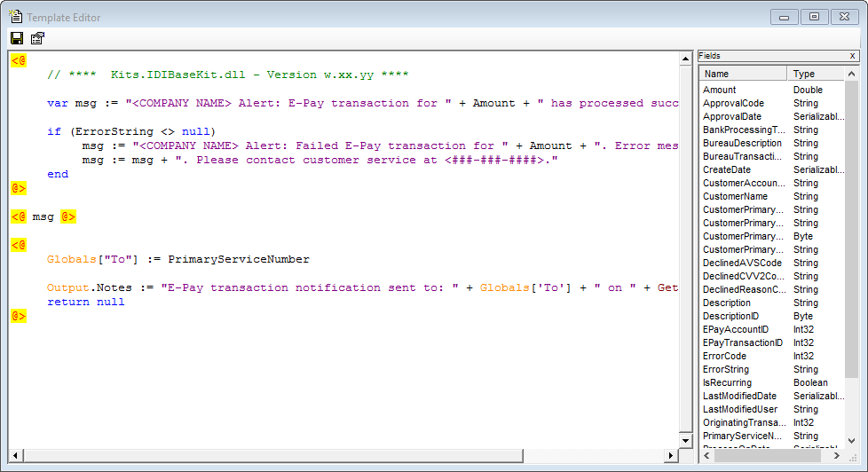Maximize the Template Editor window
The width and height of the screenshot is (868, 472).
coord(814,17)
